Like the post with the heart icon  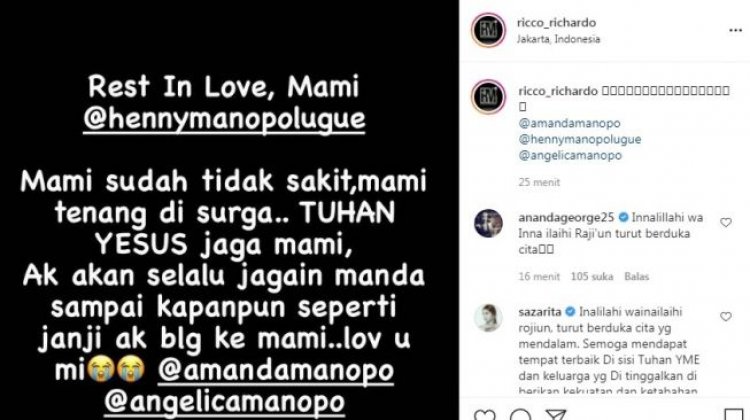[484, 415]
